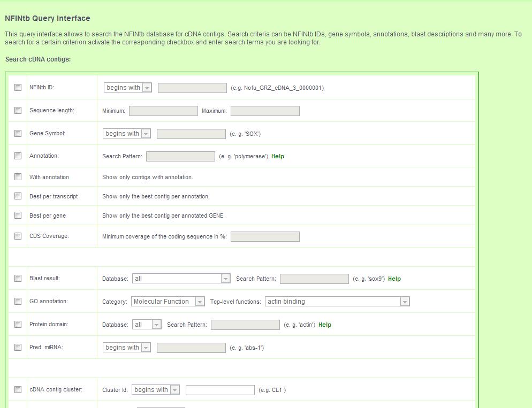The height and width of the screenshot is (408, 532).
Task: Open GO Category 'Molecular Function' dropdown
Action: 168,302
